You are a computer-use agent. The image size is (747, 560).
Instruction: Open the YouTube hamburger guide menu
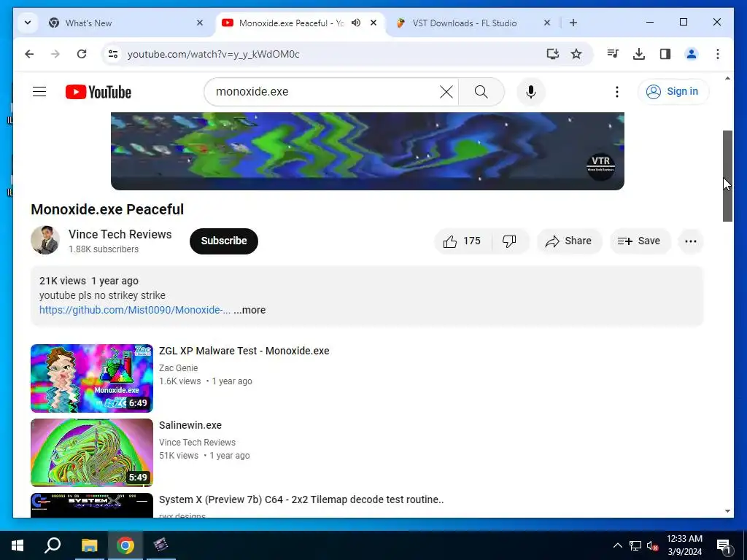[x=39, y=91]
